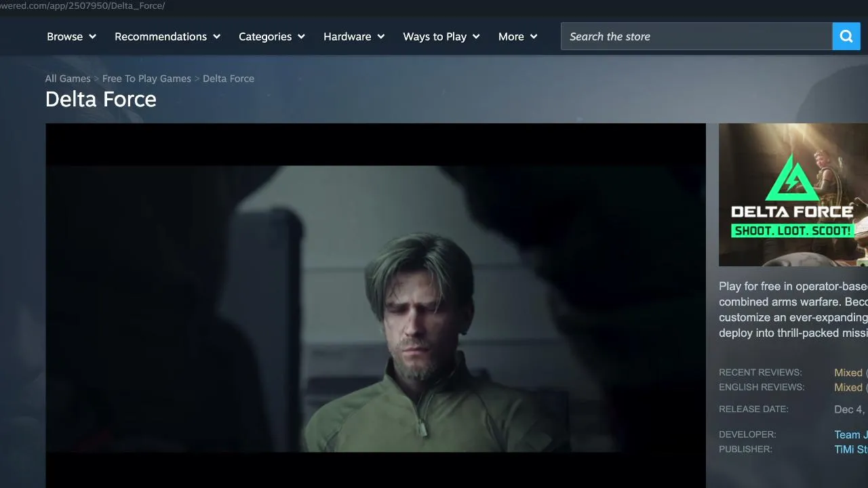Open the publisher TiMi link
Viewport: 868px width, 488px height.
(850, 449)
